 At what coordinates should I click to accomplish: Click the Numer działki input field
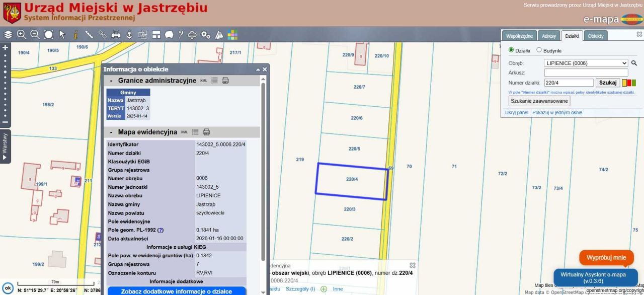(569, 83)
